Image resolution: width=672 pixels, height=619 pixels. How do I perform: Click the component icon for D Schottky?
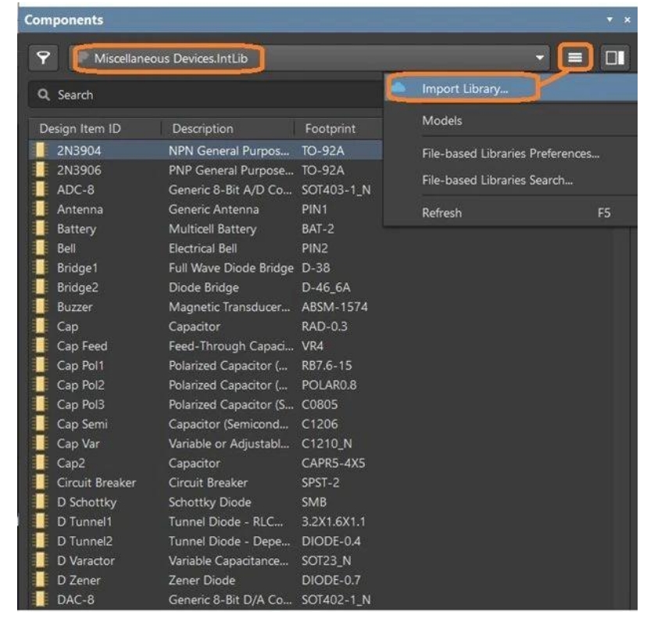[39, 502]
